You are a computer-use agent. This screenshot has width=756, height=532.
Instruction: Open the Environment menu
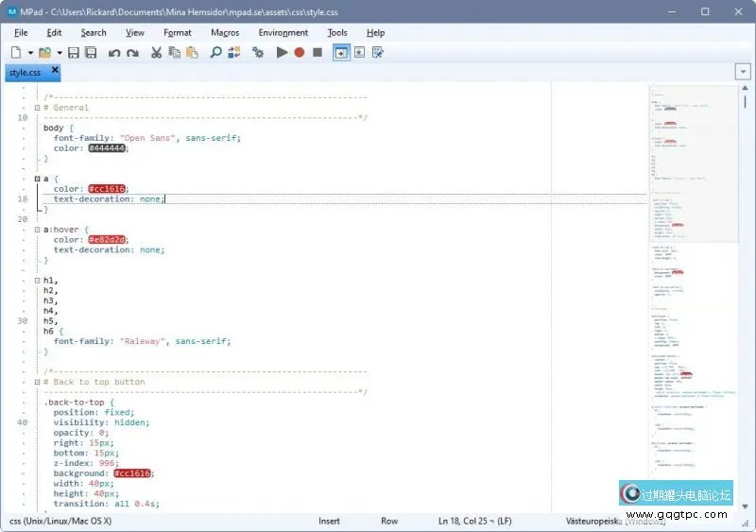[x=283, y=32]
